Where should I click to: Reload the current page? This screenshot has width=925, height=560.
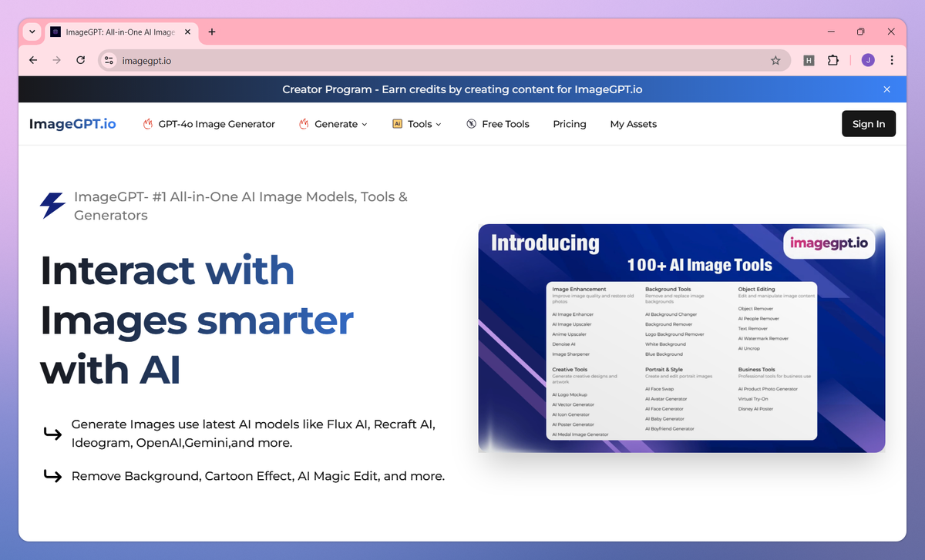coord(80,60)
